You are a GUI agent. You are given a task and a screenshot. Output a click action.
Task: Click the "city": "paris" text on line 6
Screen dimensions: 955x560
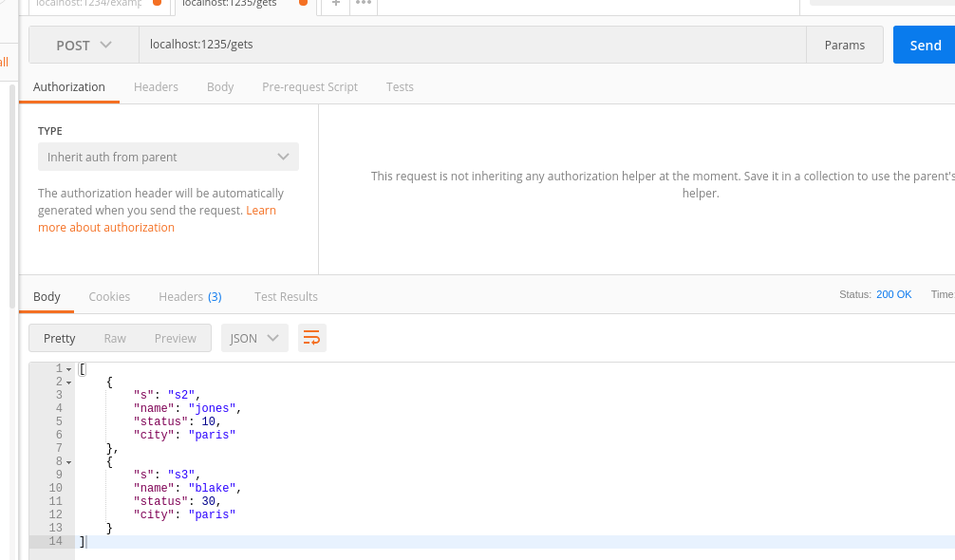[x=184, y=435]
